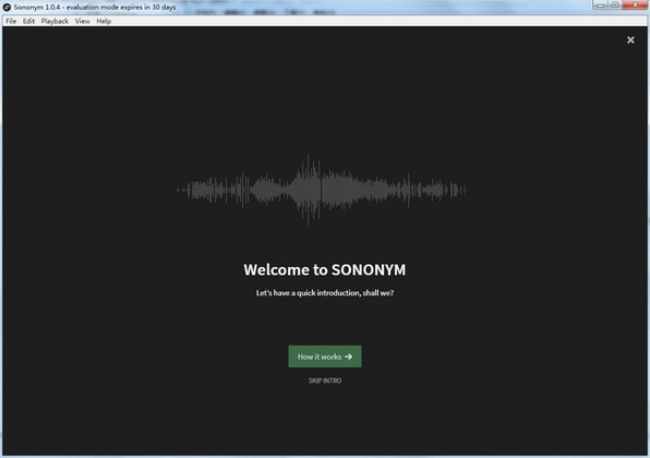Click the Sononym app icon in title bar
This screenshot has width=650, height=458.
[7, 7]
